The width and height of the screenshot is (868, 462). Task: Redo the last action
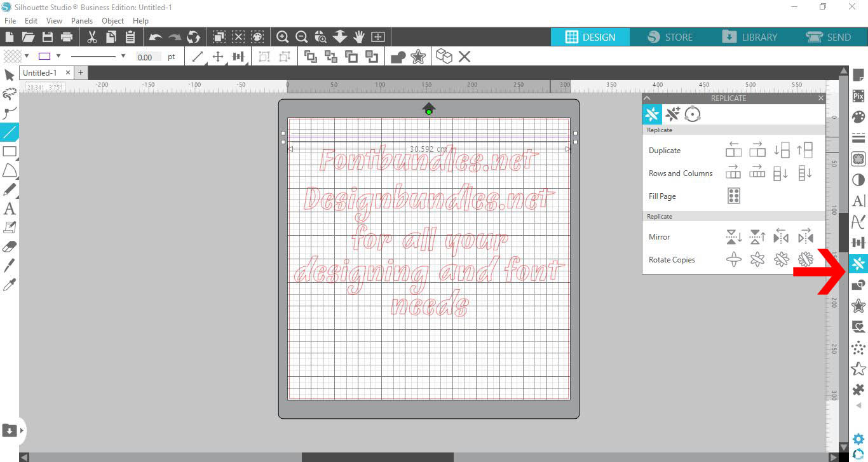click(x=175, y=37)
